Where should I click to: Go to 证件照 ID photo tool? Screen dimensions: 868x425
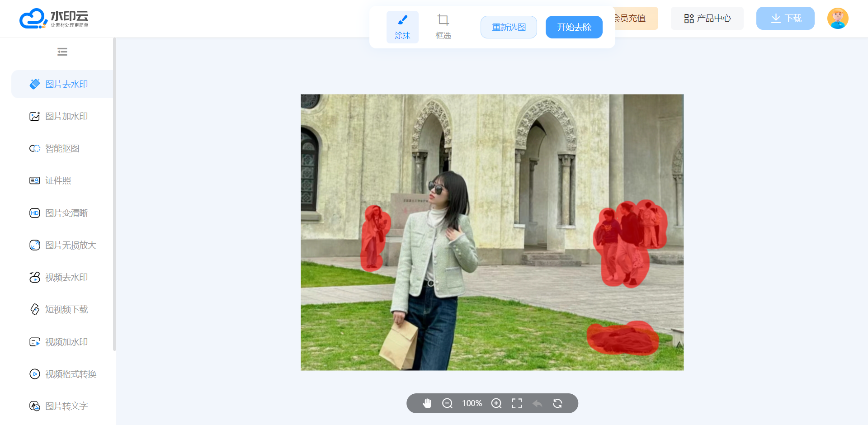pos(58,180)
